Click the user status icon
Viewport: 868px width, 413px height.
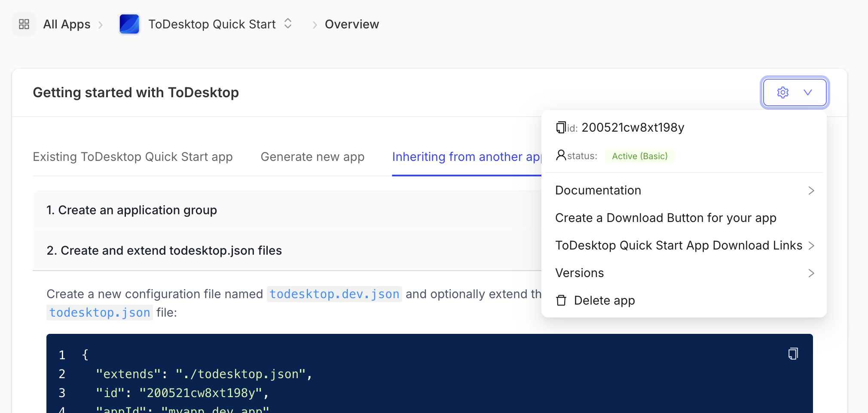[561, 155]
